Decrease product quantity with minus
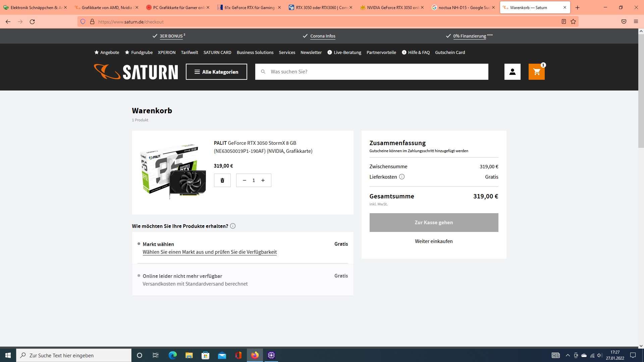This screenshot has height=362, width=644. [245, 180]
